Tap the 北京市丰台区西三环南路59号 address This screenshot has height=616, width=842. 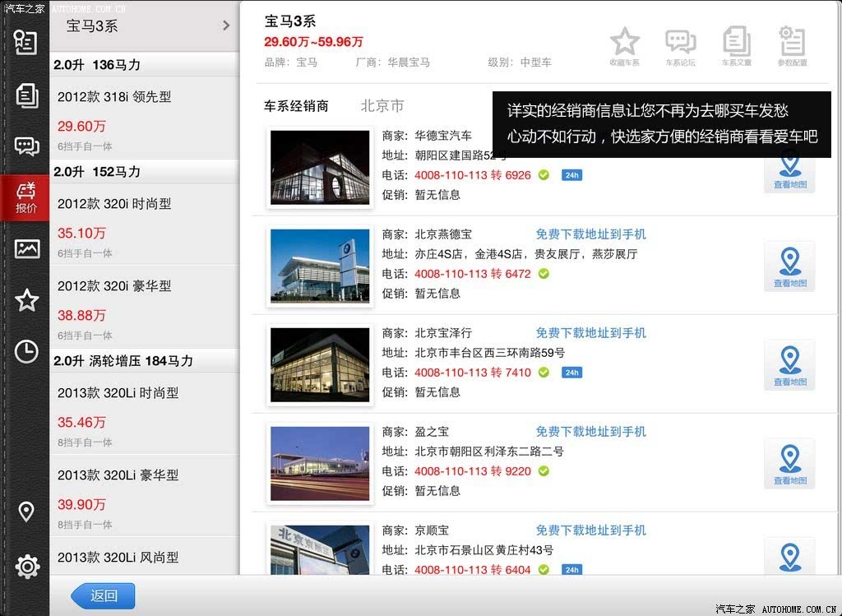[490, 353]
